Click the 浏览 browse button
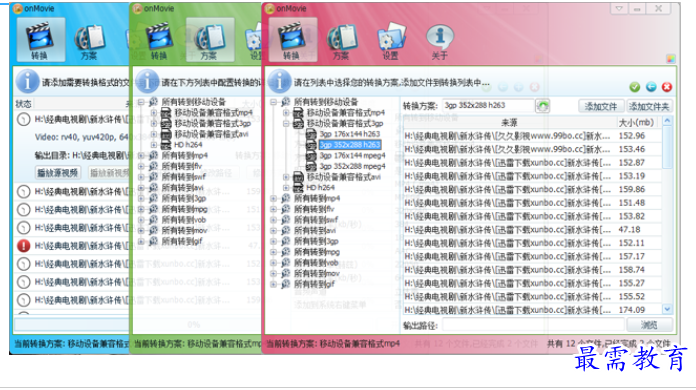696x390 pixels. click(x=649, y=325)
